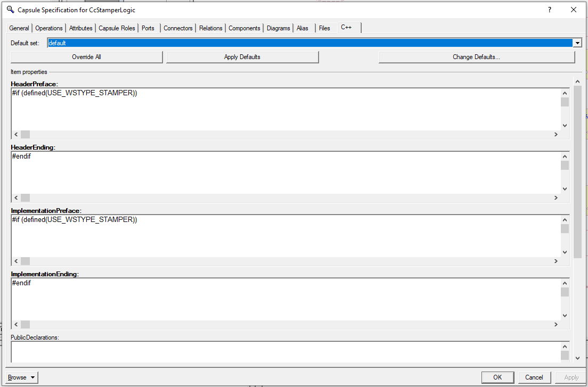Open the Files tab
The height and width of the screenshot is (387, 588).
tap(324, 28)
